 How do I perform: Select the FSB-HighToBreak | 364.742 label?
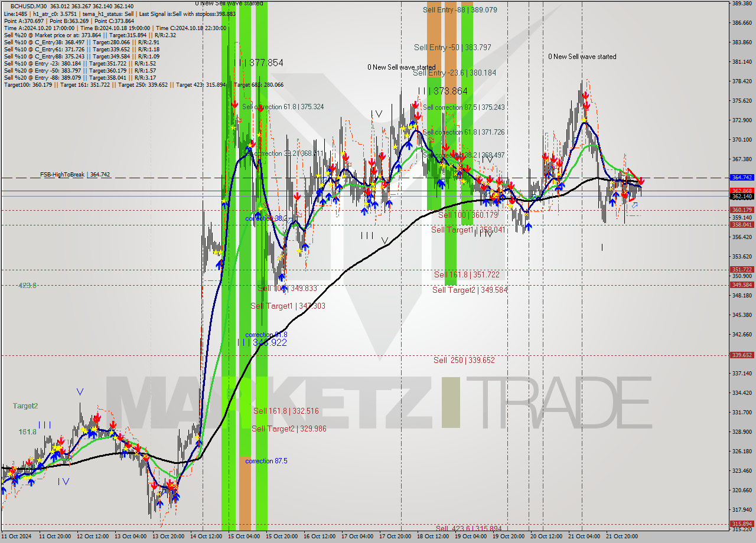(x=75, y=175)
